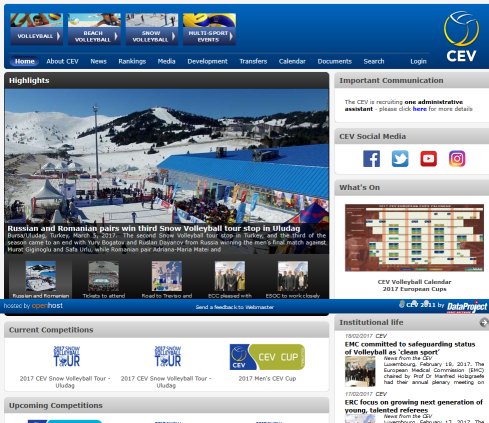Image resolution: width=489 pixels, height=423 pixels.
Task: Click the Institutional life section header
Action: click(x=371, y=322)
